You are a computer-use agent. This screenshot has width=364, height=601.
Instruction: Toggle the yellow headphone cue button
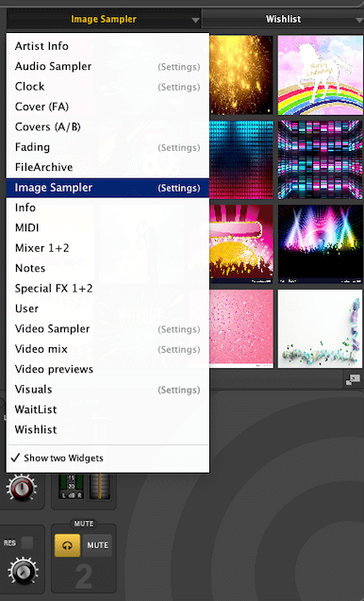coord(68,545)
